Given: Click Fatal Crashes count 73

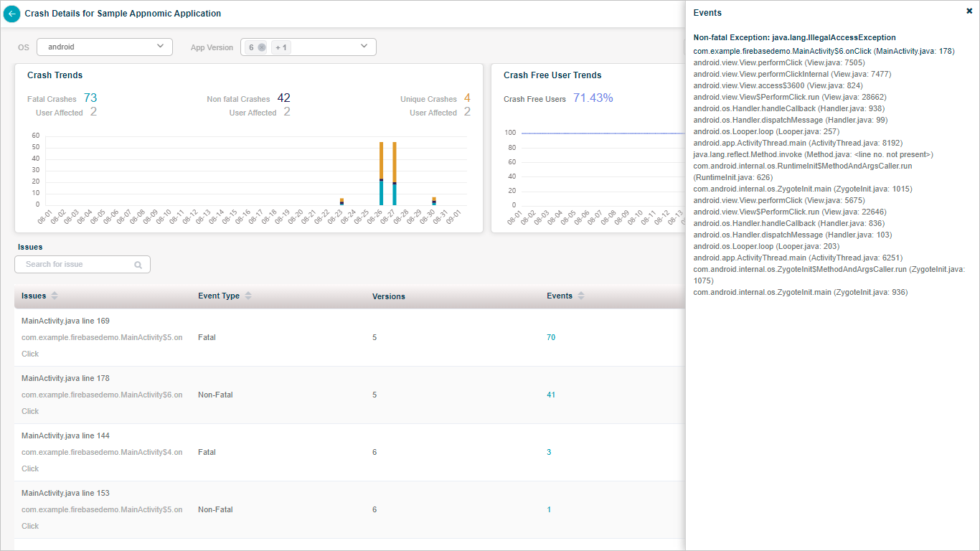Looking at the screenshot, I should click(90, 98).
